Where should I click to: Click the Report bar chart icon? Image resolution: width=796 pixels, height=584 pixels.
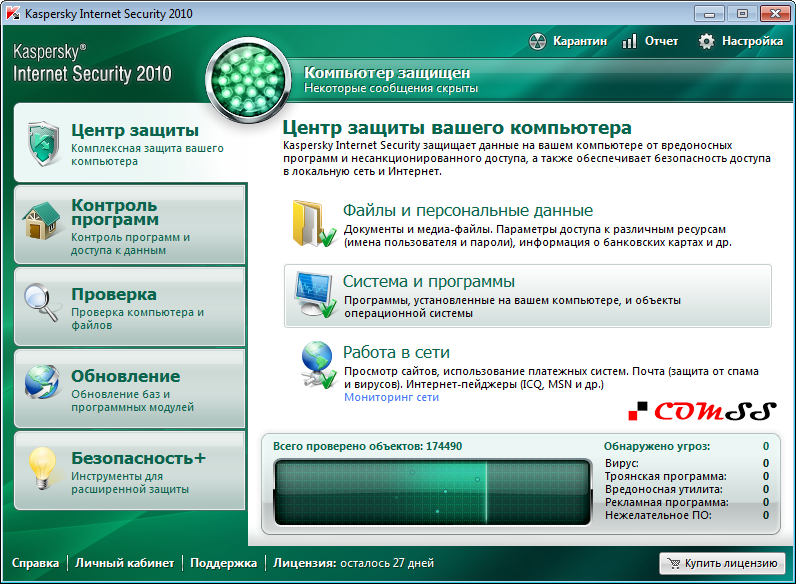click(629, 41)
